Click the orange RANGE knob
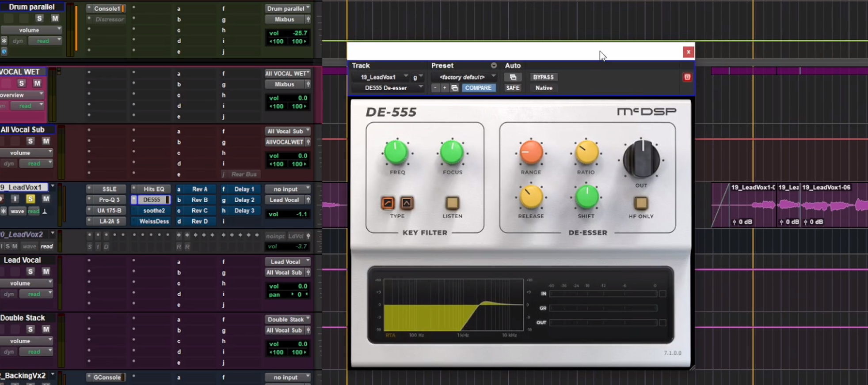The width and height of the screenshot is (868, 385). pyautogui.click(x=531, y=152)
